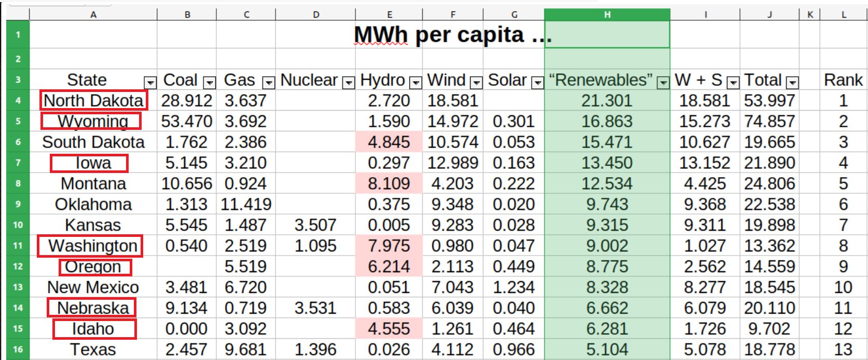This screenshot has height=360, width=868.
Task: Open the Coal column filter dropdown
Action: 209,82
